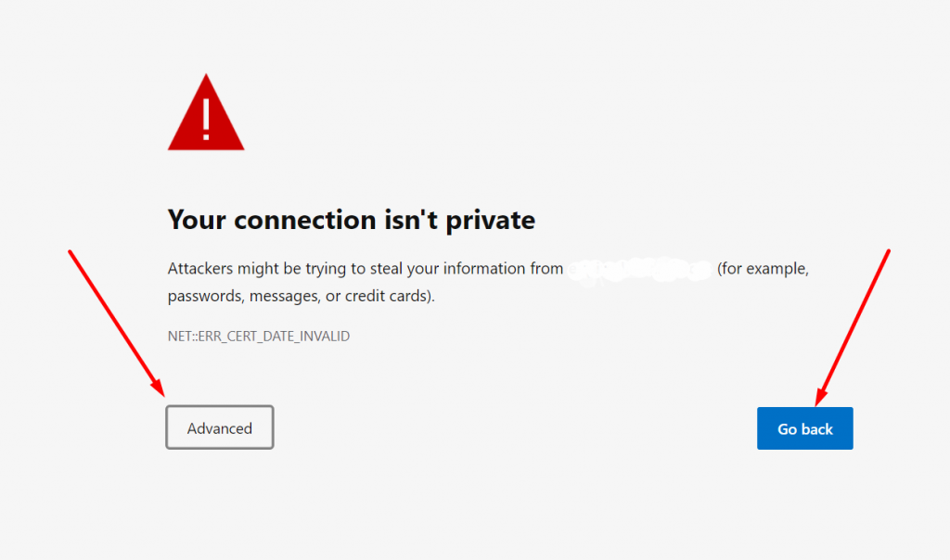The image size is (950, 560).
Task: Click the tail of the left red arrow
Action: tap(71, 253)
